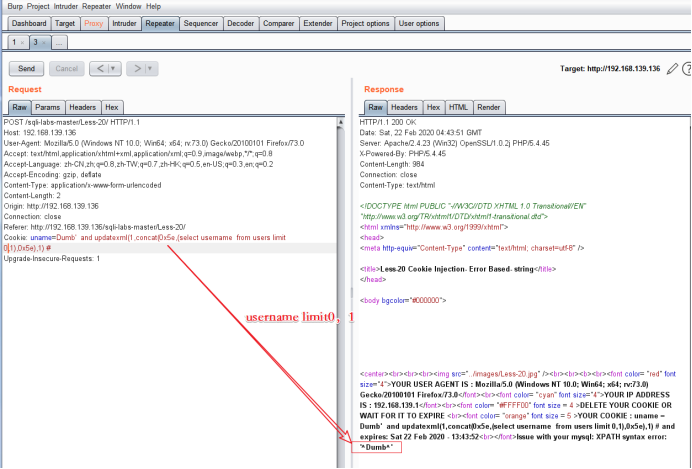
Task: Switch to the Sequencer tab
Action: coord(201,23)
